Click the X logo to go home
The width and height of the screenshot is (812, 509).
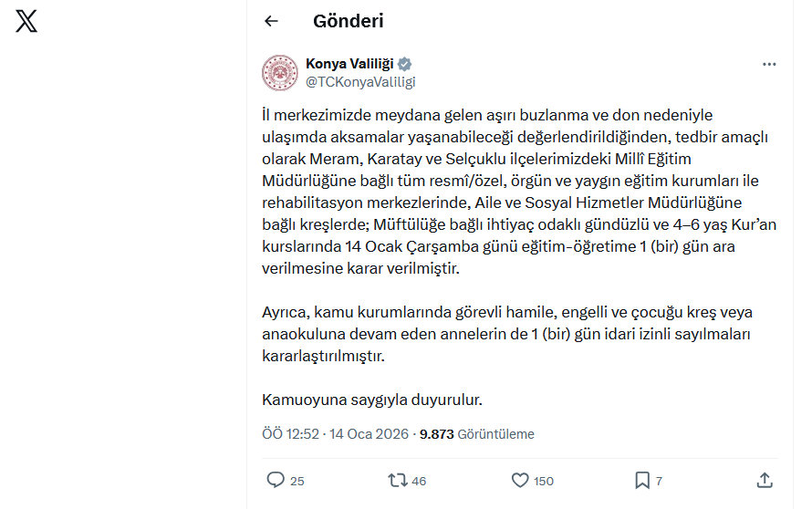pyautogui.click(x=26, y=21)
